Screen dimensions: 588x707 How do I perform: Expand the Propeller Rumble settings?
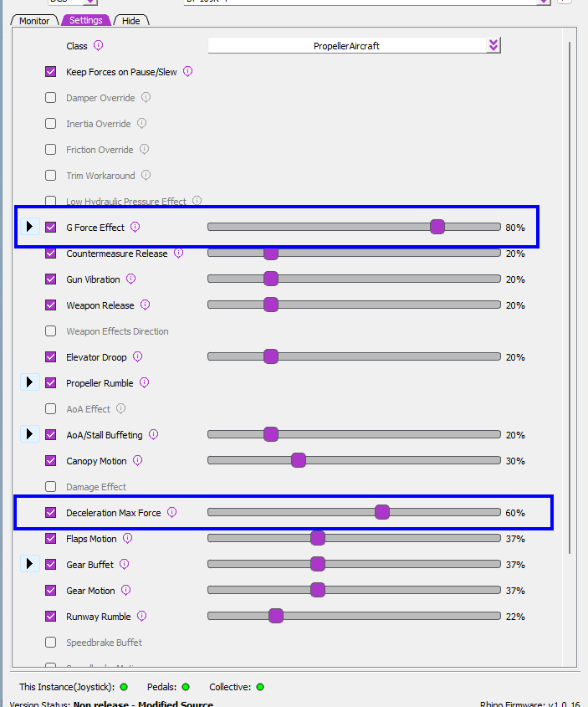[29, 383]
